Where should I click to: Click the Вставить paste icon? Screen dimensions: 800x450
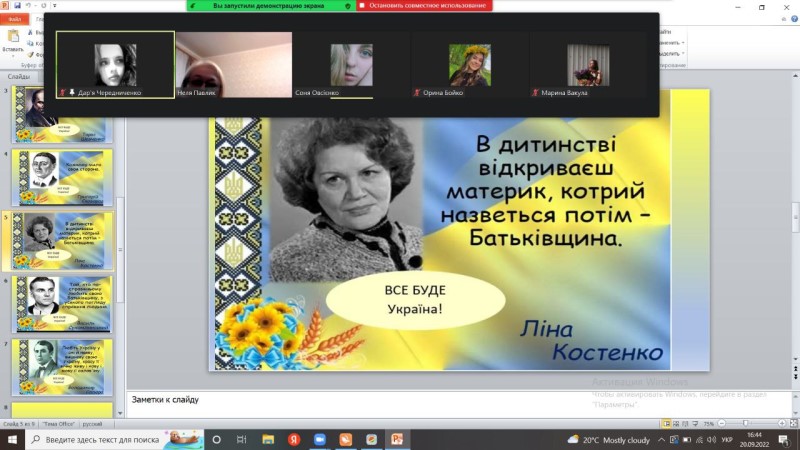click(13, 36)
